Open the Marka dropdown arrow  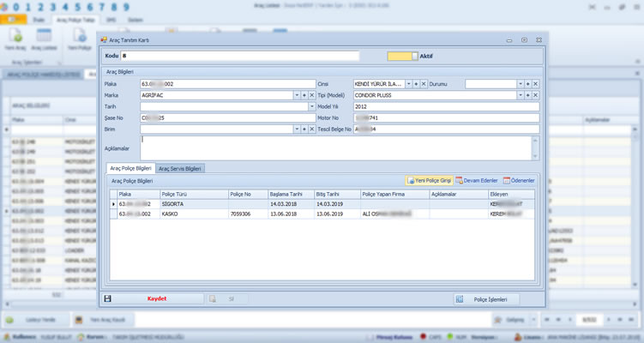(297, 95)
